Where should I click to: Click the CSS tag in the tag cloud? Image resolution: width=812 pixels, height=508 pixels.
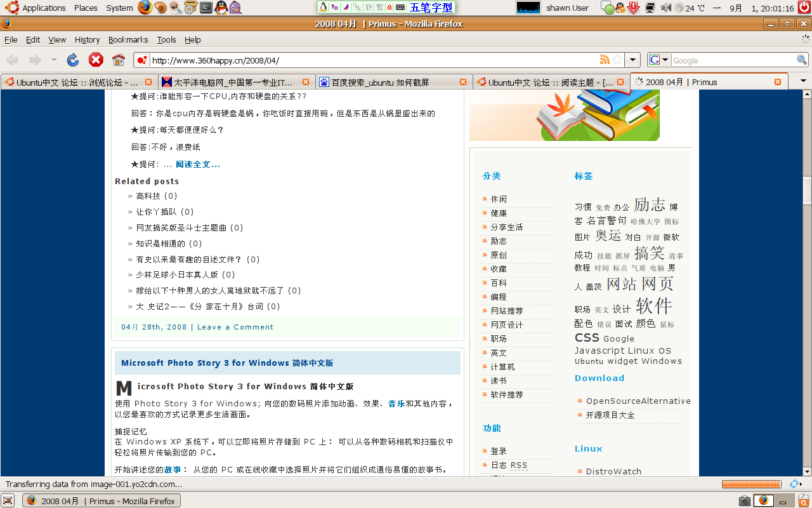tap(587, 338)
